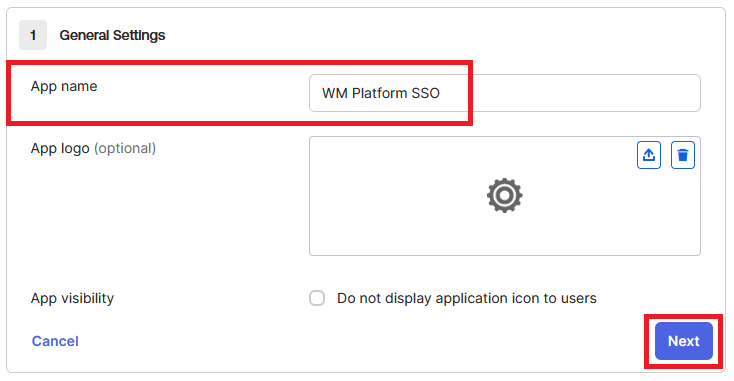Click the gear placeholder logo image
The image size is (734, 381).
point(505,195)
